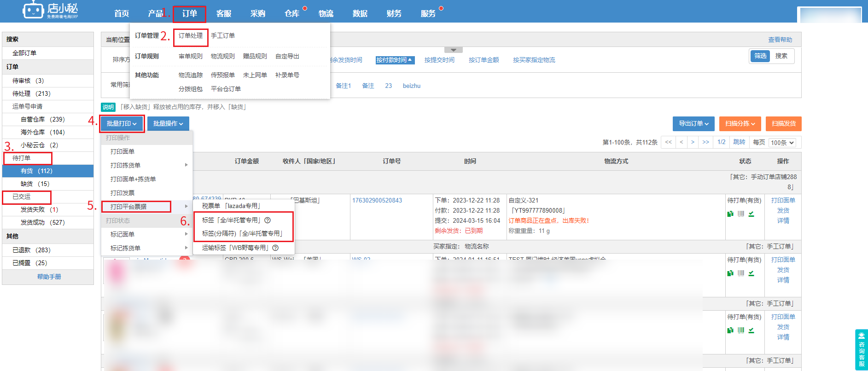Open 批量打印 dropdown

pos(122,123)
